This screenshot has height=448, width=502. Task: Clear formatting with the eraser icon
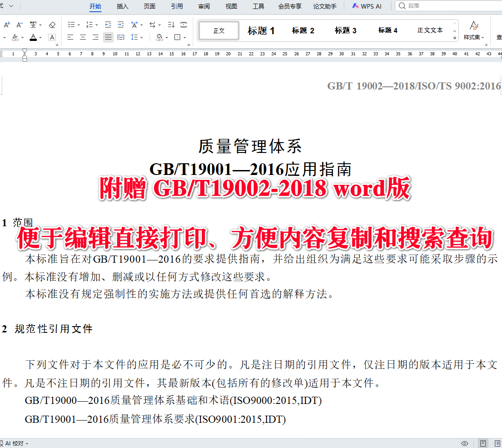(x=52, y=25)
